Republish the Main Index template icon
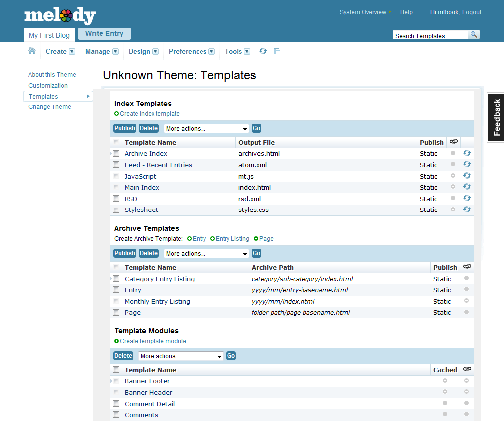The height and width of the screenshot is (421, 504). (x=467, y=187)
